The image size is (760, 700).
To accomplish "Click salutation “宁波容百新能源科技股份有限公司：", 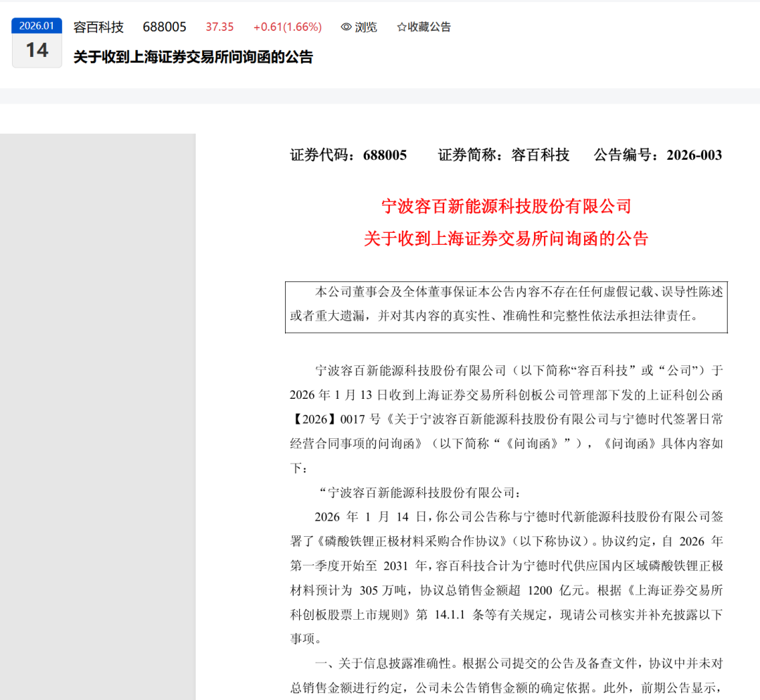I will coord(419,492).
